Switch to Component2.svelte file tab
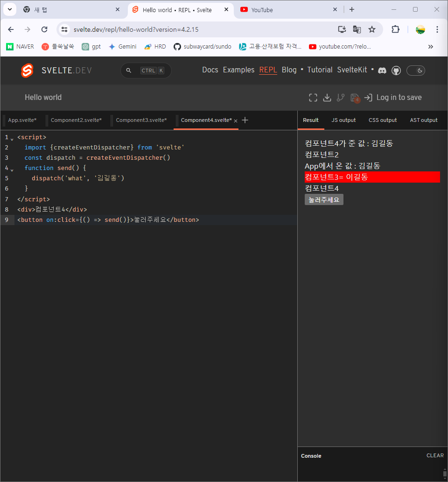The image size is (448, 482). [x=76, y=120]
